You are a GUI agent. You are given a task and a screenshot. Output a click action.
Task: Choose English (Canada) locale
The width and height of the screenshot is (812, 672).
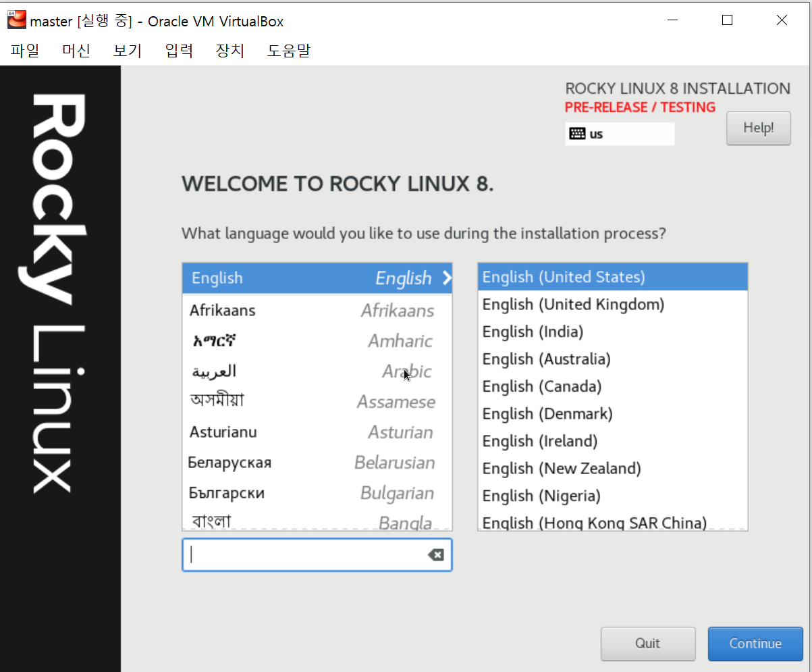pos(613,386)
